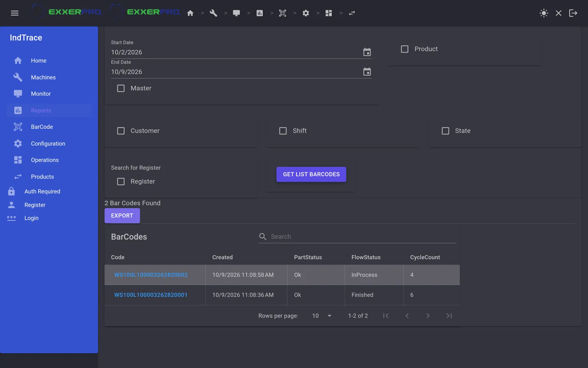This screenshot has height=368, width=588.
Task: Select Reports in the sidebar
Action: pyautogui.click(x=49, y=110)
